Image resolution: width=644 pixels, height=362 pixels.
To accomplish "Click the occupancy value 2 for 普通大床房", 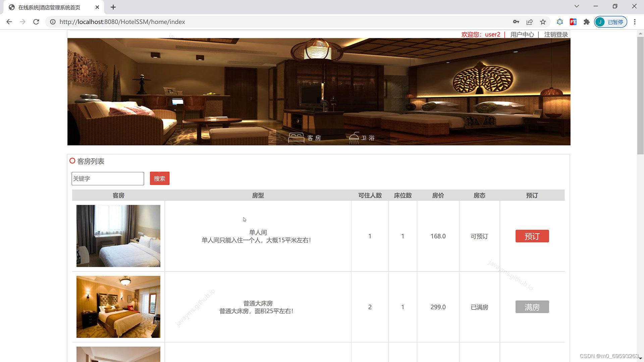I will (x=370, y=307).
